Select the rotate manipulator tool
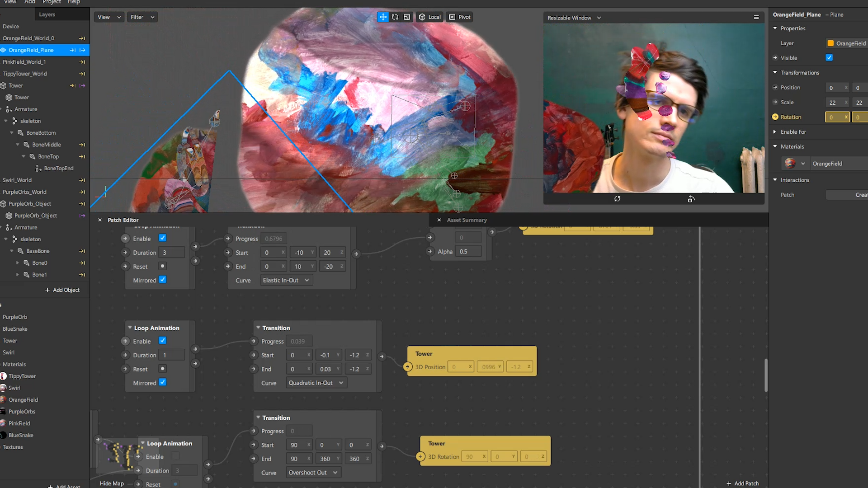Screen dimensions: 868x488 click(x=395, y=17)
